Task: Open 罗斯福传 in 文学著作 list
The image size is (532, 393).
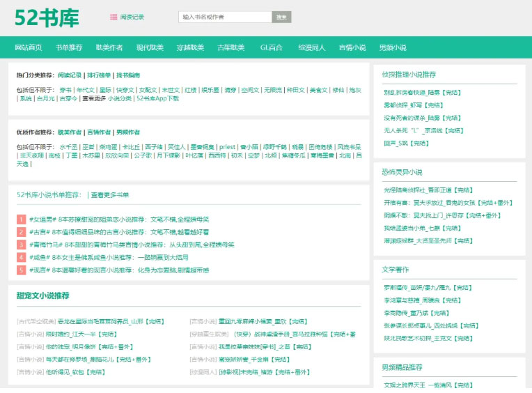Action: pos(428,288)
